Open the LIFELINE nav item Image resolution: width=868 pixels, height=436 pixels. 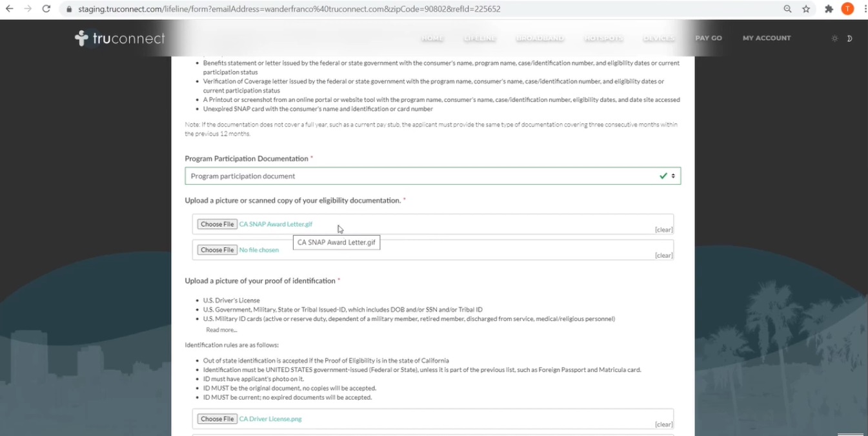pyautogui.click(x=480, y=38)
